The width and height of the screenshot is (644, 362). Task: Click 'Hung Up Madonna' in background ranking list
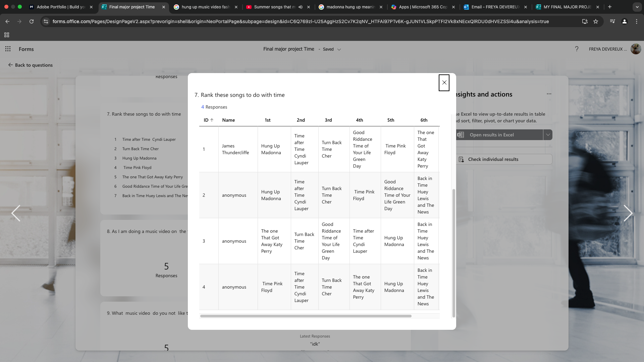coord(139,158)
